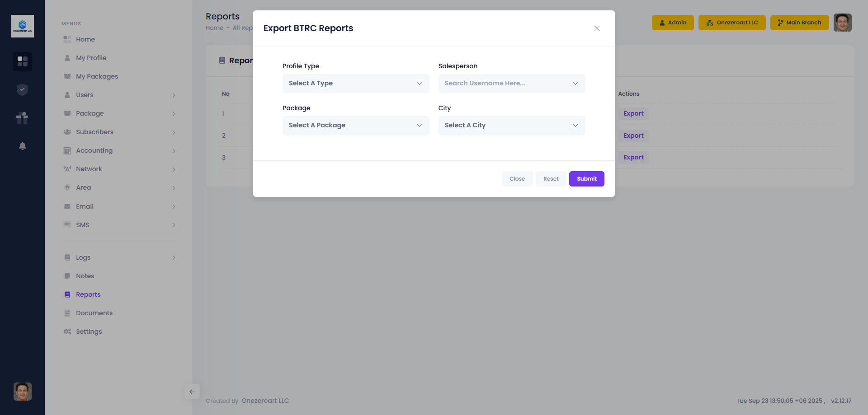Go to Settings in the sidebar
The height and width of the screenshot is (415, 868).
click(89, 331)
